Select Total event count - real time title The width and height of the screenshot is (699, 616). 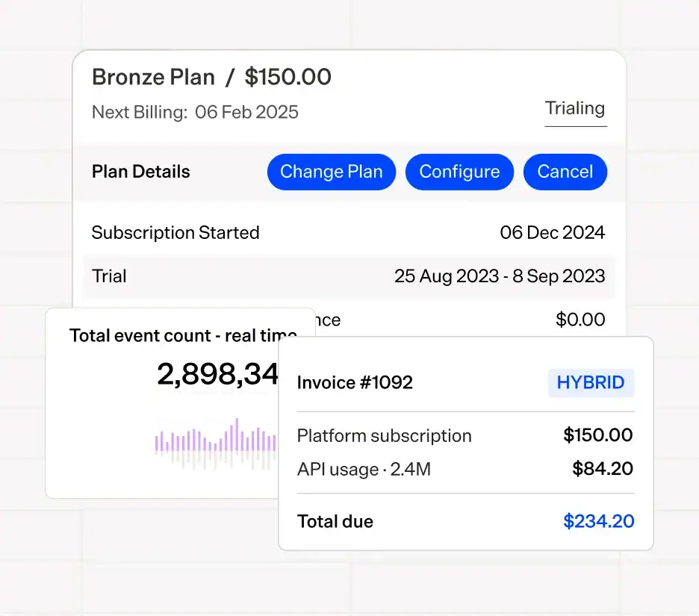pos(183,336)
